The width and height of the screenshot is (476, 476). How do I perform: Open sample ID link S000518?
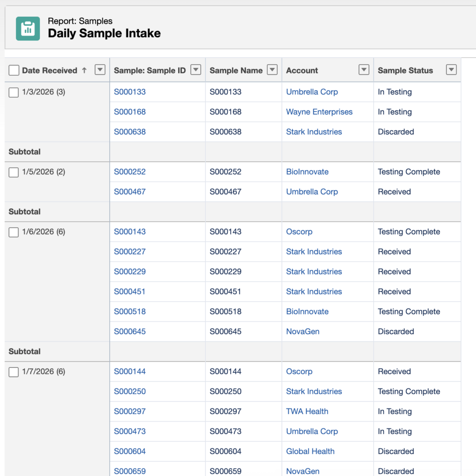point(130,311)
